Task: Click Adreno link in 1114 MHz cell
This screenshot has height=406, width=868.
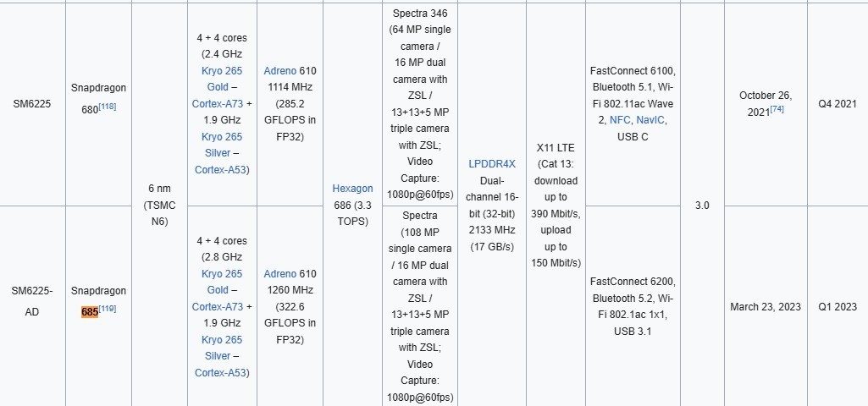Action: click(x=280, y=71)
